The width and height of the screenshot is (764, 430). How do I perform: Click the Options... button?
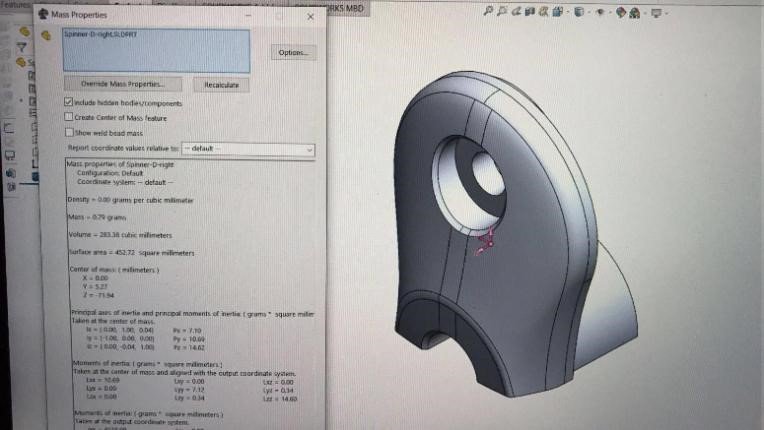[x=293, y=52]
